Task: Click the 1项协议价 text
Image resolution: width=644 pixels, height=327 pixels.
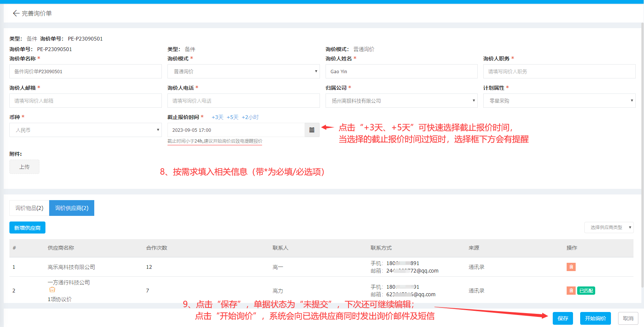Action: coord(60,299)
